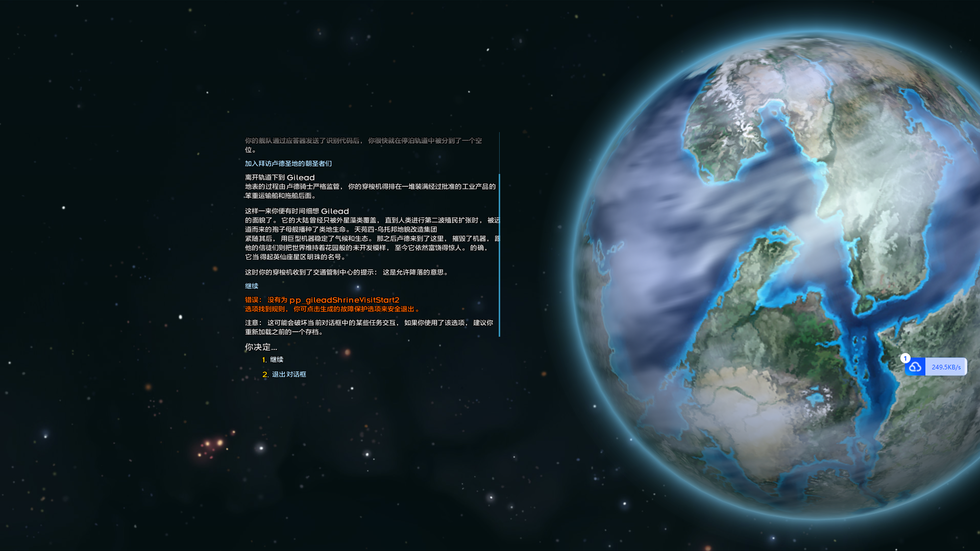Click the cloud icon in floating widget
Image resolution: width=980 pixels, height=551 pixels.
tap(915, 367)
